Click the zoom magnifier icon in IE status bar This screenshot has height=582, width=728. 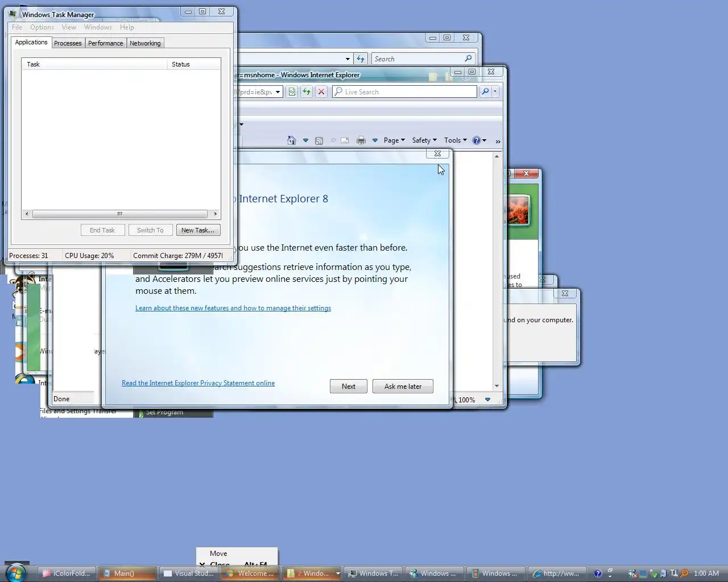coord(454,400)
